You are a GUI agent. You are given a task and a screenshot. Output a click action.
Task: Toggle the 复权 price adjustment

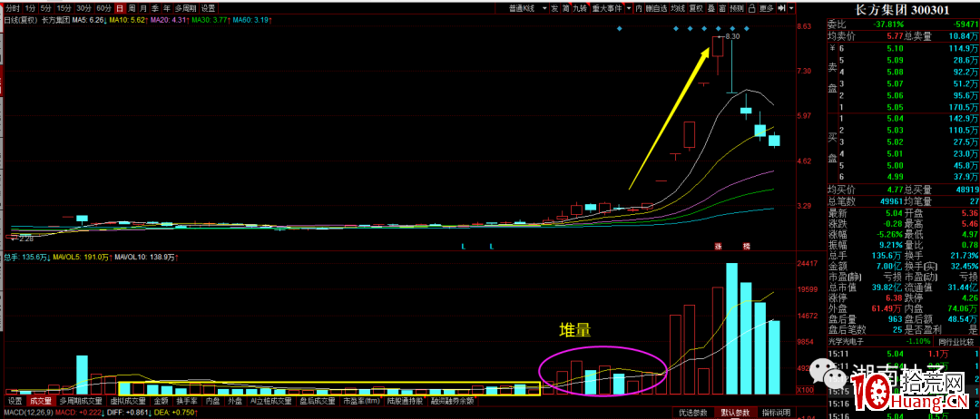pos(696,8)
